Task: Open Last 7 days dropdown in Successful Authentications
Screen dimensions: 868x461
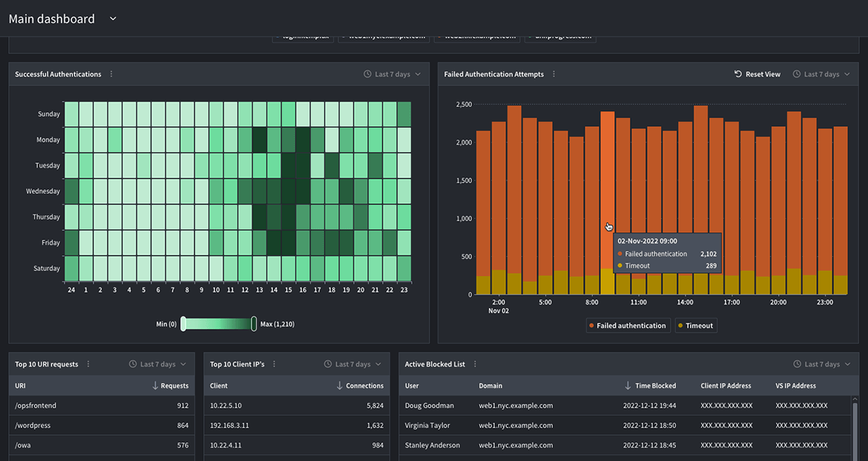Action: 392,74
